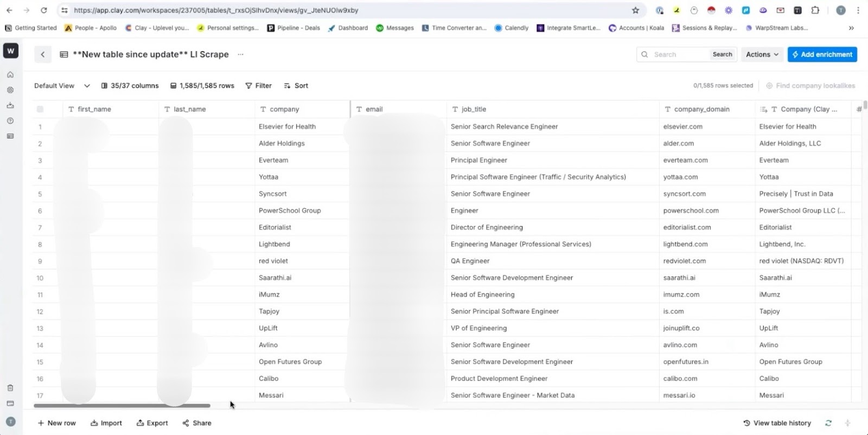The image size is (868, 435).
Task: Select the Elsevier for Health company cell
Action: [x=302, y=126]
